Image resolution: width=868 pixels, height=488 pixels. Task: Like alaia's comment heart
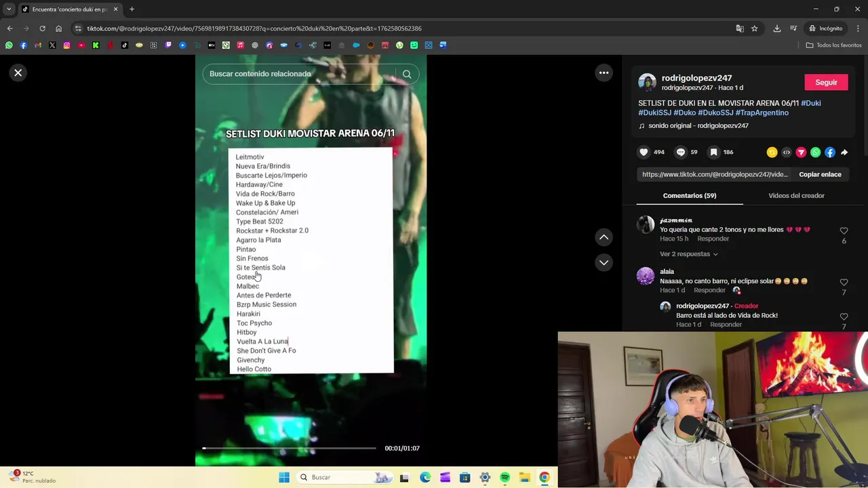coord(844,283)
